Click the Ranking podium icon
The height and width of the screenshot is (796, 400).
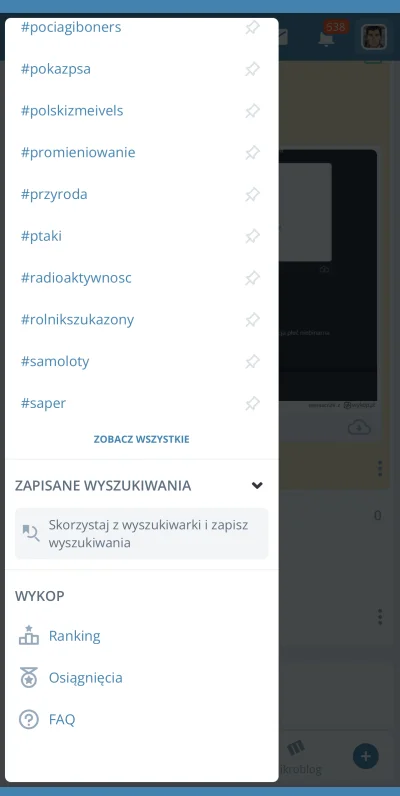point(29,636)
